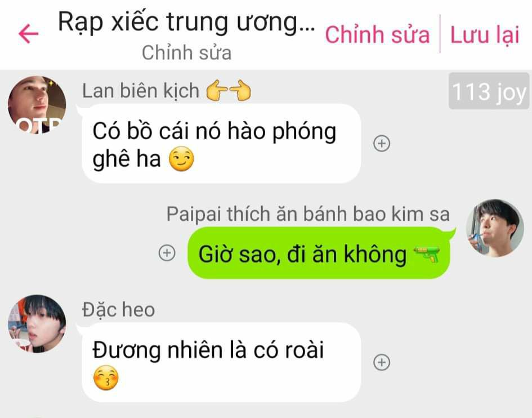Select the "Đương nhiên là có roài" bubble
The image size is (532, 418).
click(221, 362)
